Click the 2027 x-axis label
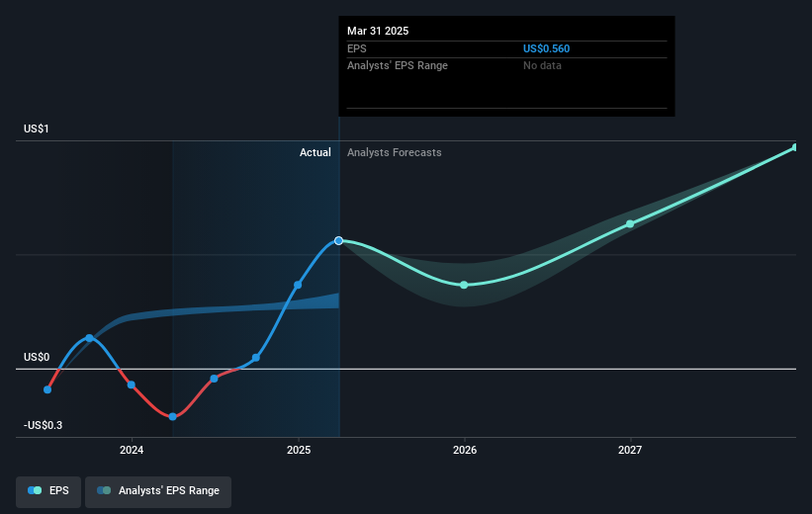The height and width of the screenshot is (514, 812). pos(630,450)
